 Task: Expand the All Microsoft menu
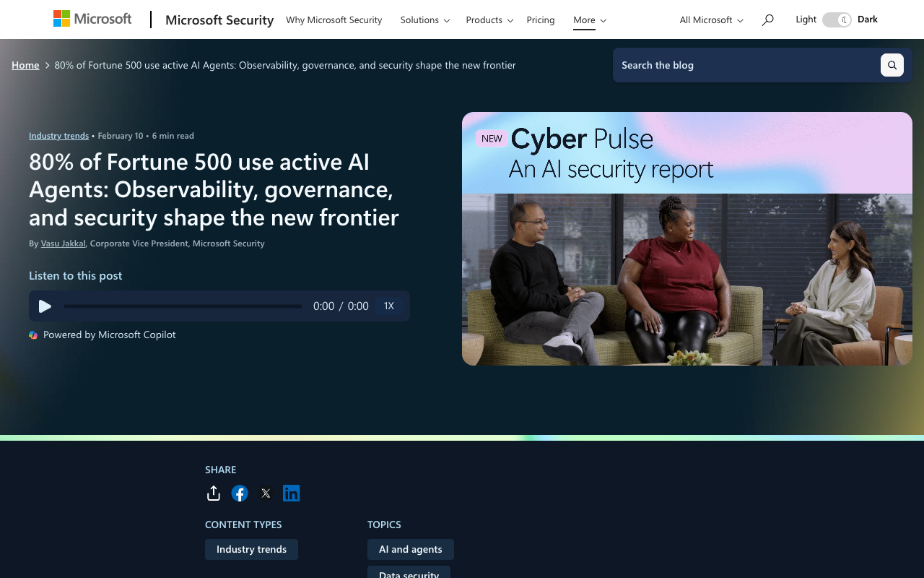pos(711,20)
